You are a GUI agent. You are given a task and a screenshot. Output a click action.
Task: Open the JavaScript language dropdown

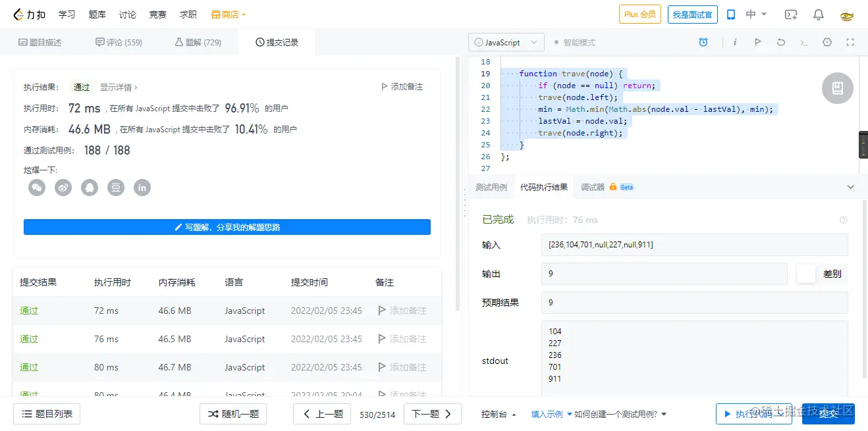506,42
